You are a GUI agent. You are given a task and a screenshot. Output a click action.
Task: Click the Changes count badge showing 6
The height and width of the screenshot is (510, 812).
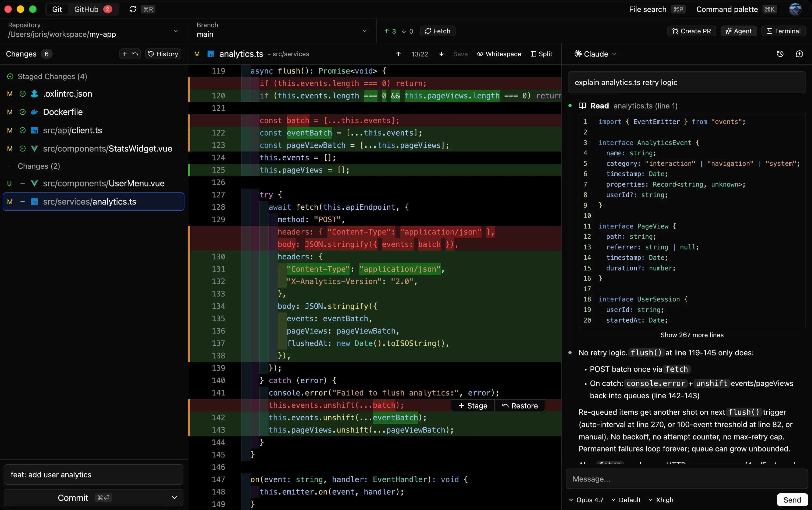click(x=47, y=54)
